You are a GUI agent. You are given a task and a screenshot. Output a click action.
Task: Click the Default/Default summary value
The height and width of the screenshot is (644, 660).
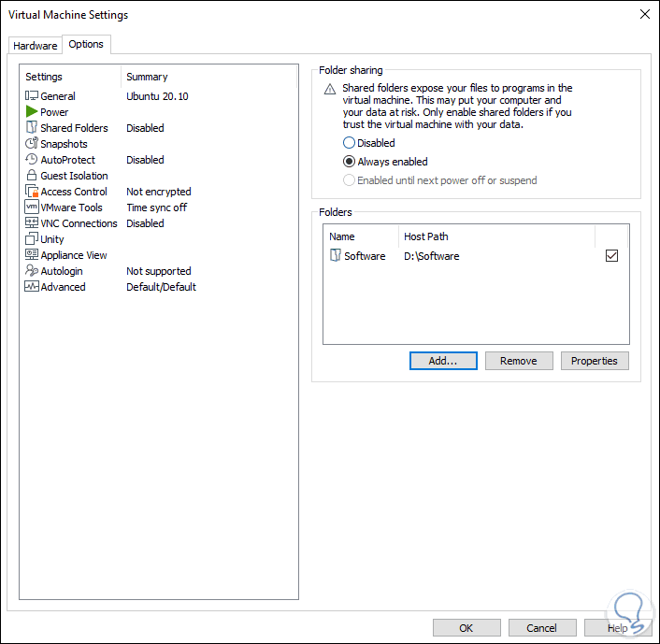(161, 287)
